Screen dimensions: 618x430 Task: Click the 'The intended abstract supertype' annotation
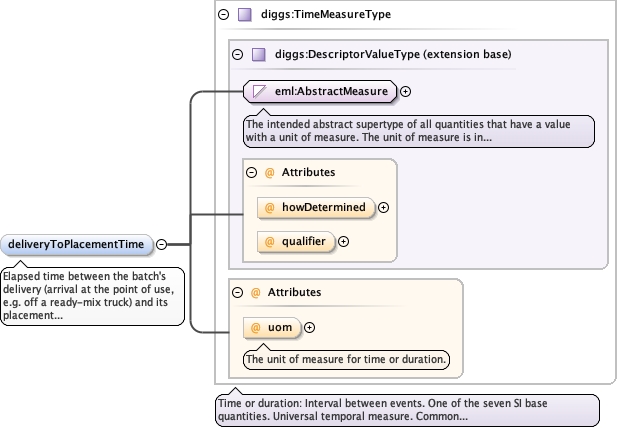tap(419, 131)
